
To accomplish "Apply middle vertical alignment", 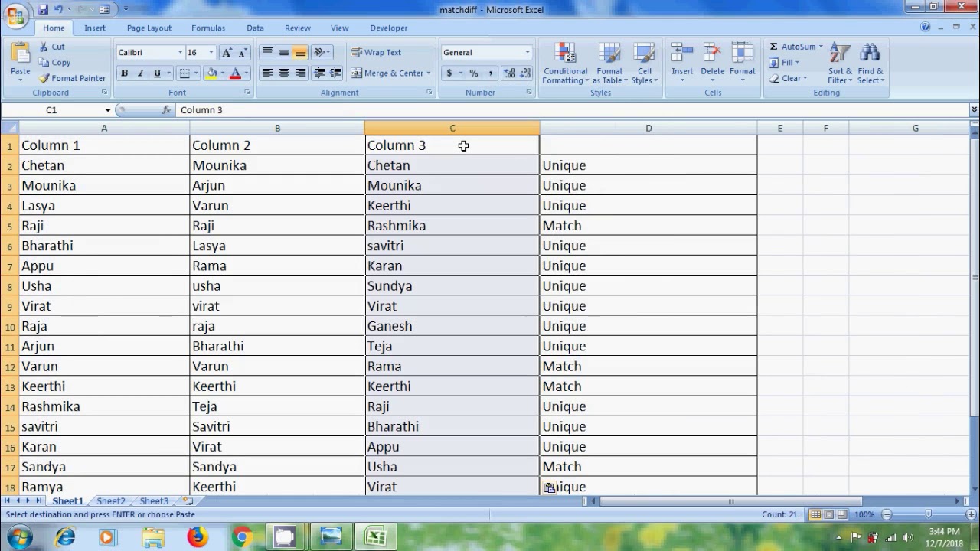I will pyautogui.click(x=284, y=52).
